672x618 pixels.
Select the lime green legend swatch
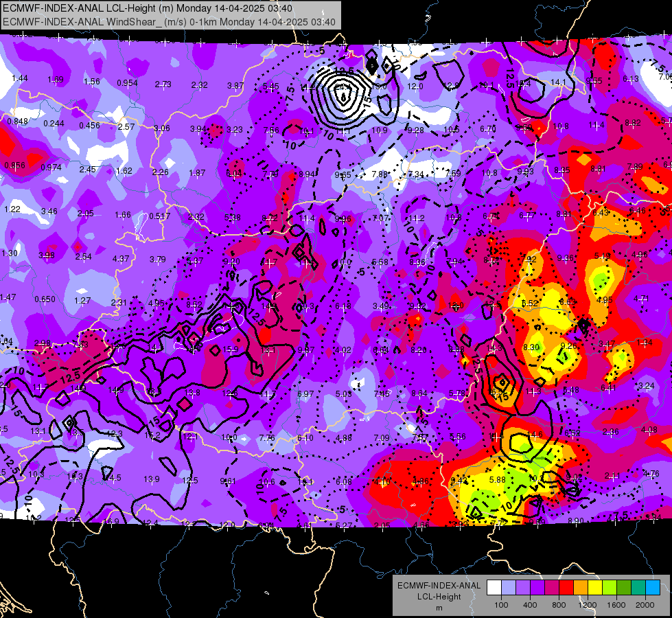[610, 588]
